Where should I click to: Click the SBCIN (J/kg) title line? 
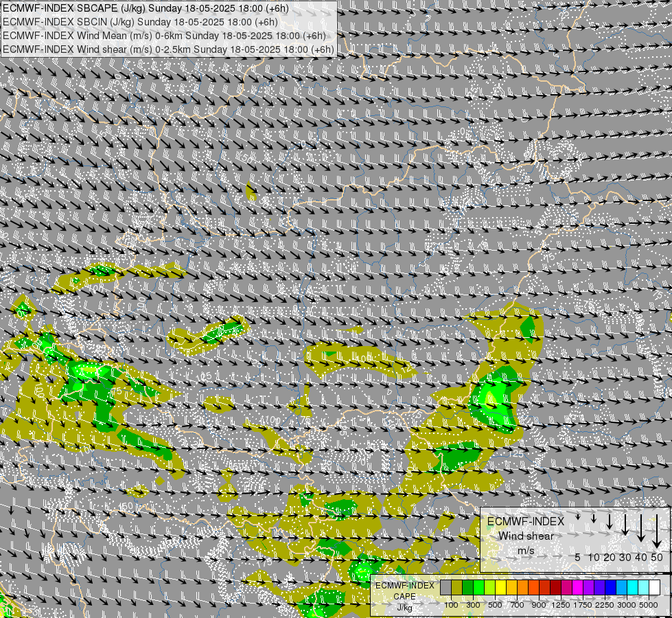(x=140, y=22)
